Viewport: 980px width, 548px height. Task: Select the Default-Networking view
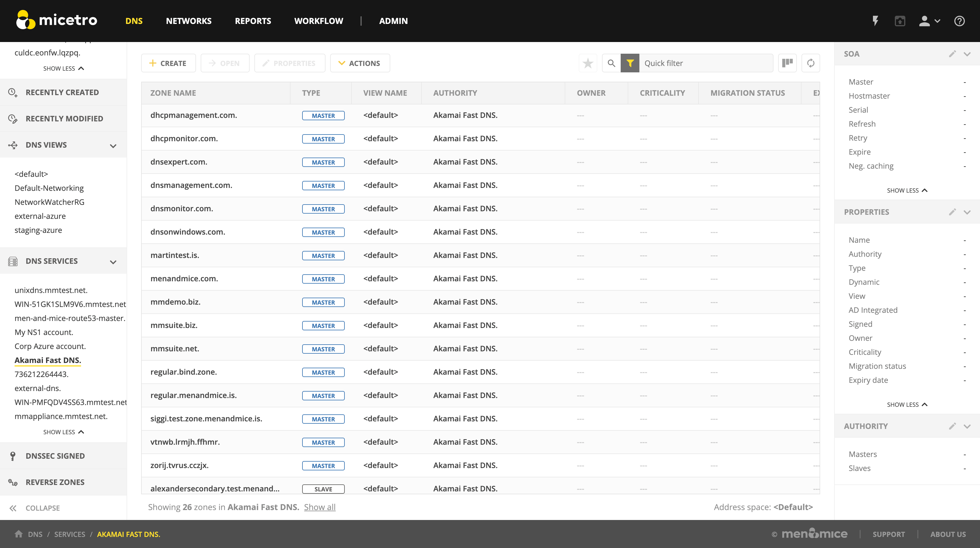coord(49,188)
